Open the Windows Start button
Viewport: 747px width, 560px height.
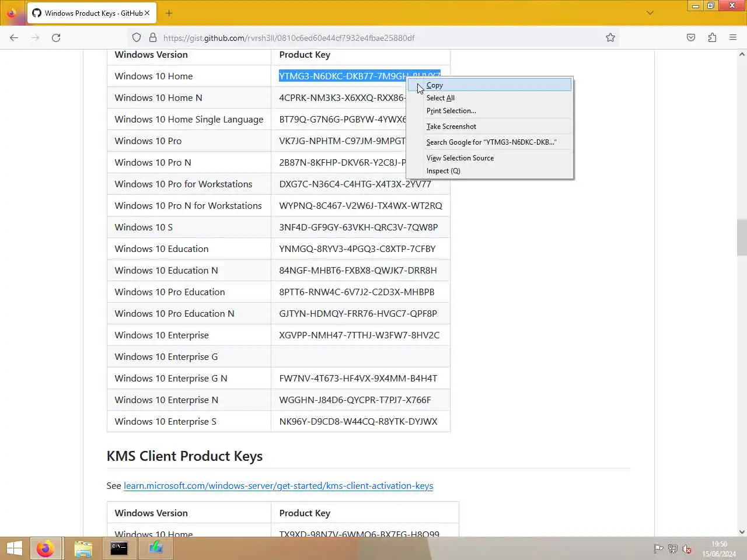[x=15, y=548]
